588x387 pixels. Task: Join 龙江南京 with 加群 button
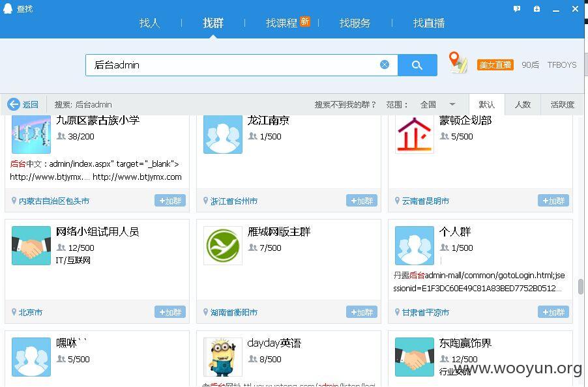(x=362, y=201)
